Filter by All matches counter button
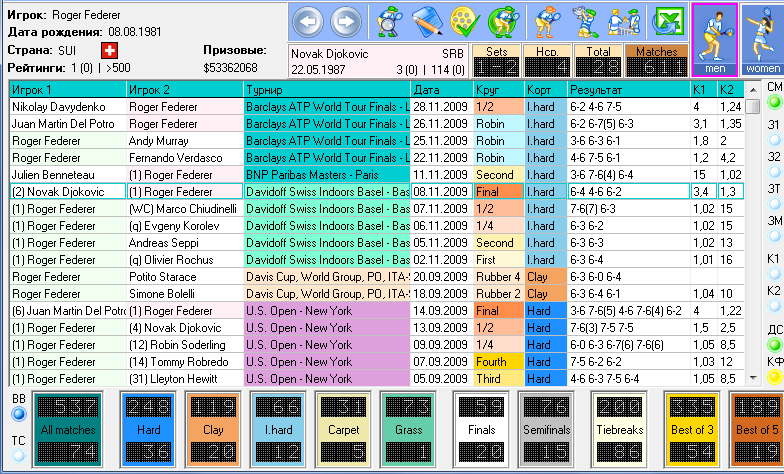This screenshot has height=474, width=784. pos(68,430)
